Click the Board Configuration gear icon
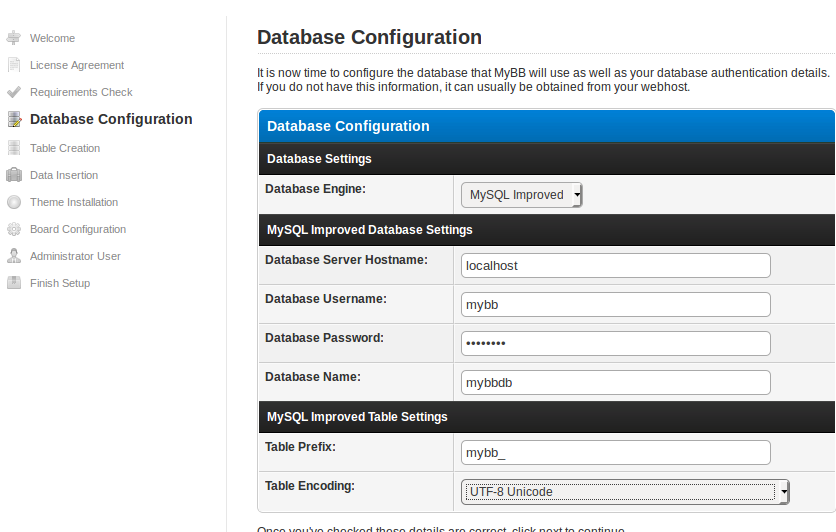The width and height of the screenshot is (836, 532). click(14, 229)
